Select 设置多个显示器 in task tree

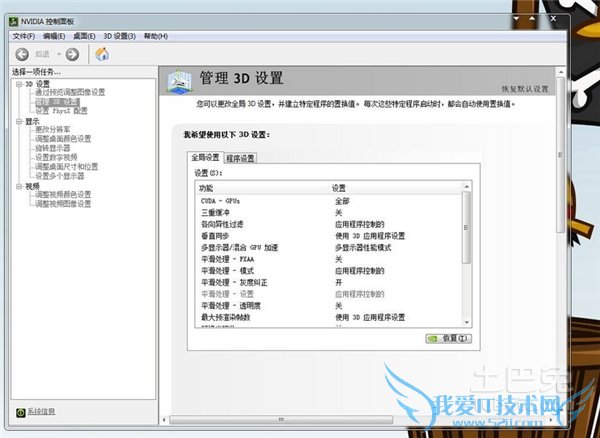pyautogui.click(x=60, y=176)
